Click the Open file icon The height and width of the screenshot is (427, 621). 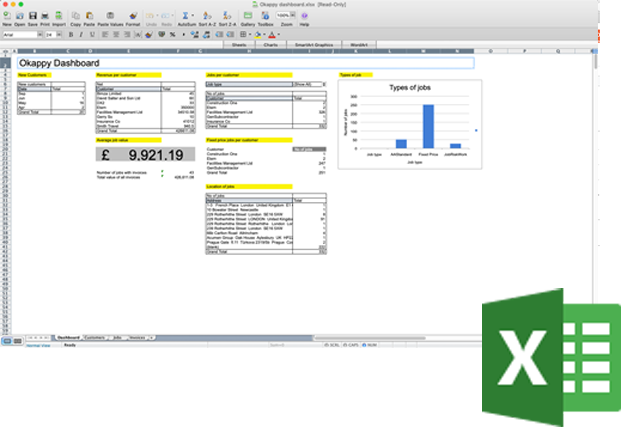[x=20, y=16]
